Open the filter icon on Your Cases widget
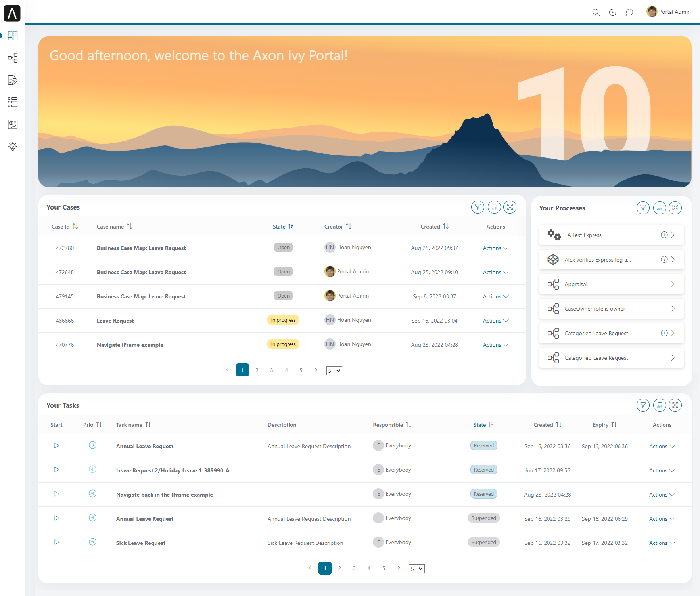The image size is (700, 596). click(478, 207)
